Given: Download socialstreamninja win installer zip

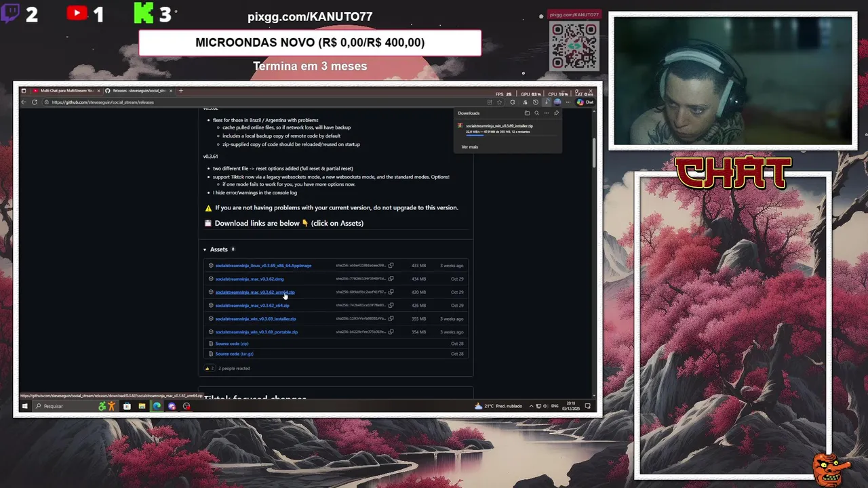Looking at the screenshot, I should click(x=256, y=319).
